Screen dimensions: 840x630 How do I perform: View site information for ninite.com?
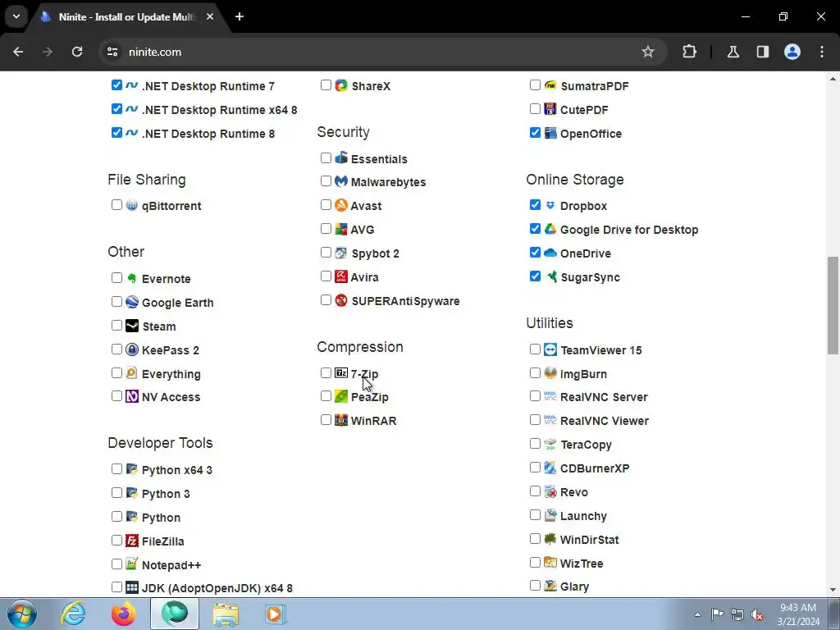[112, 52]
